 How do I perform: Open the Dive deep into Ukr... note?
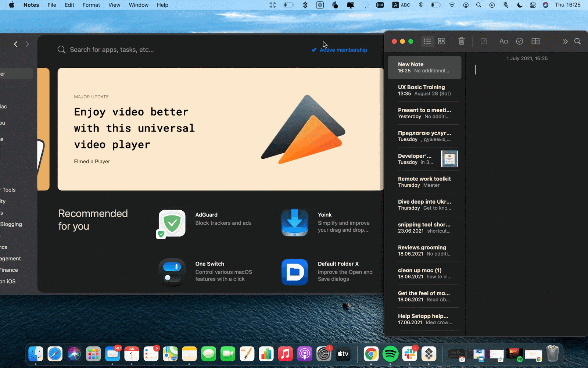coord(424,205)
